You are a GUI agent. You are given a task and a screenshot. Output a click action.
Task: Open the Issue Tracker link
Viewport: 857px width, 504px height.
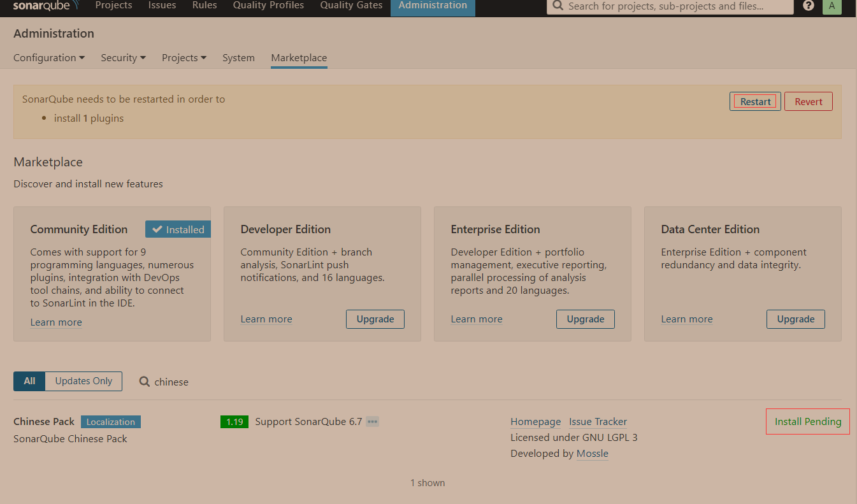tap(598, 422)
